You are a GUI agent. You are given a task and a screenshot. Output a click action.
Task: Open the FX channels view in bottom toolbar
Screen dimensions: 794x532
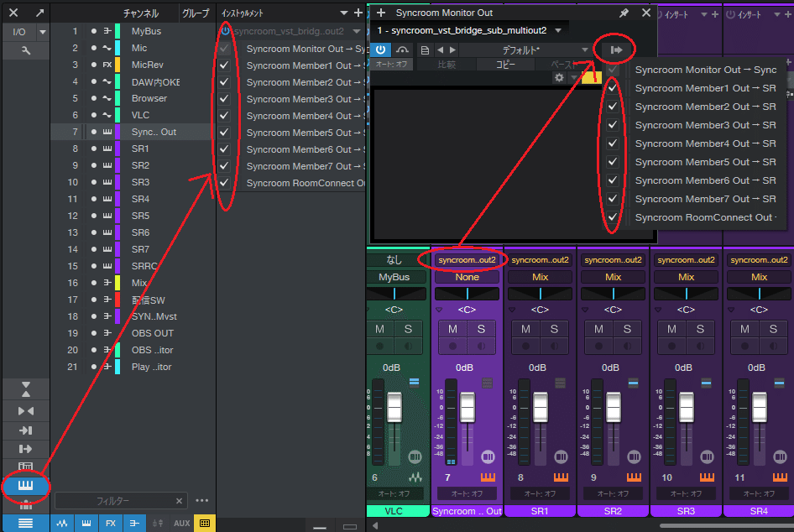click(x=110, y=523)
